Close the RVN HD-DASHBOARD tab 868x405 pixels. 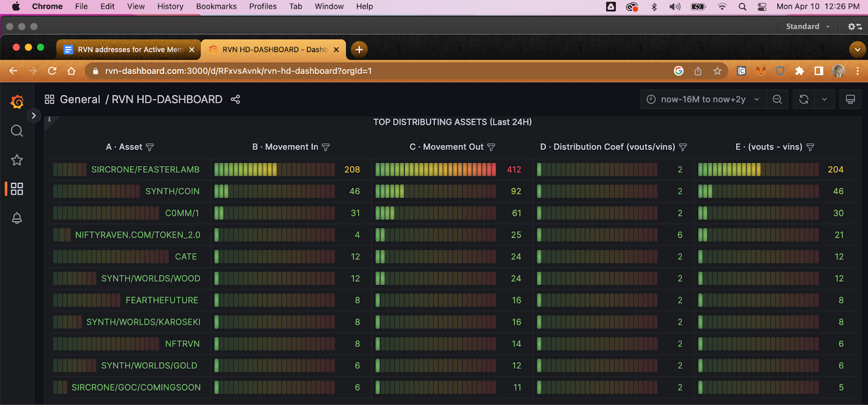click(x=336, y=49)
